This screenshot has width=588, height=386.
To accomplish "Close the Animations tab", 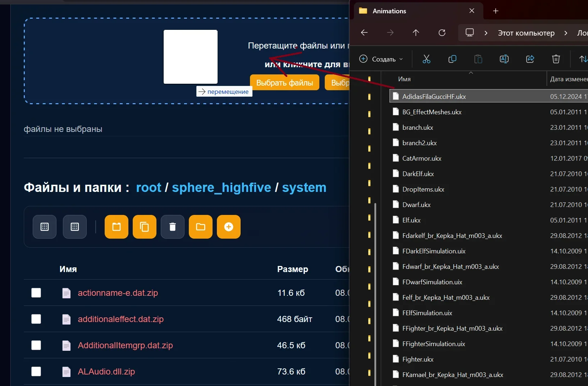I will 472,11.
